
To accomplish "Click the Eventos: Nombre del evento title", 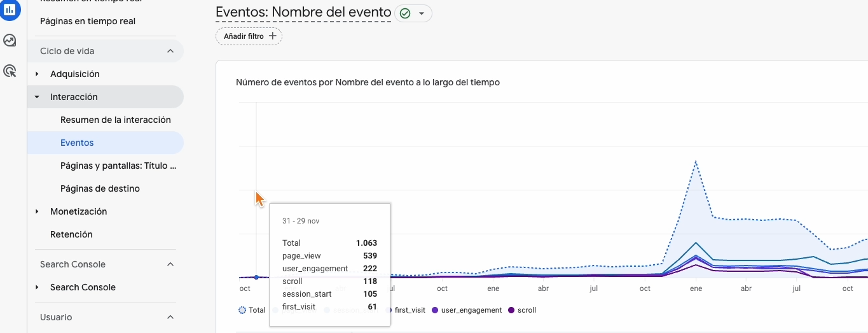I will pyautogui.click(x=303, y=12).
